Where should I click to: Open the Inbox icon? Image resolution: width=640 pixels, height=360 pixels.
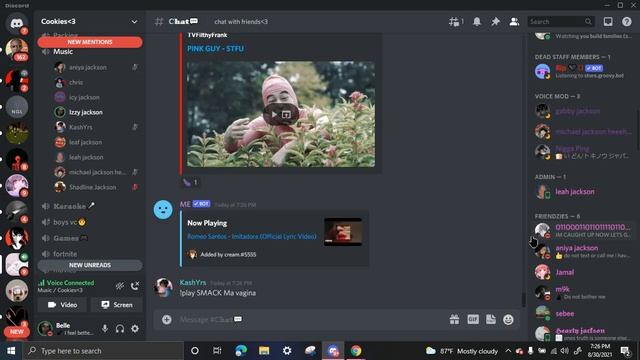click(608, 22)
